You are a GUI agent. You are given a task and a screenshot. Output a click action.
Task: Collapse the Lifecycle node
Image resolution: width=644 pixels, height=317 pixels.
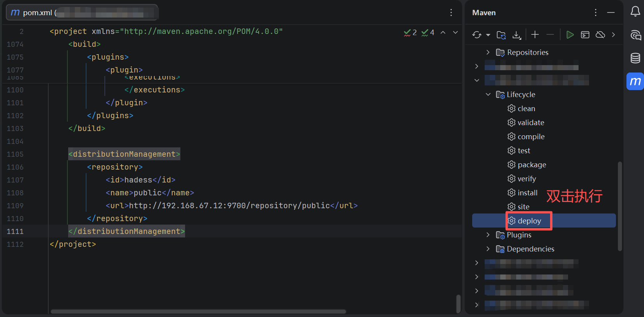(488, 94)
